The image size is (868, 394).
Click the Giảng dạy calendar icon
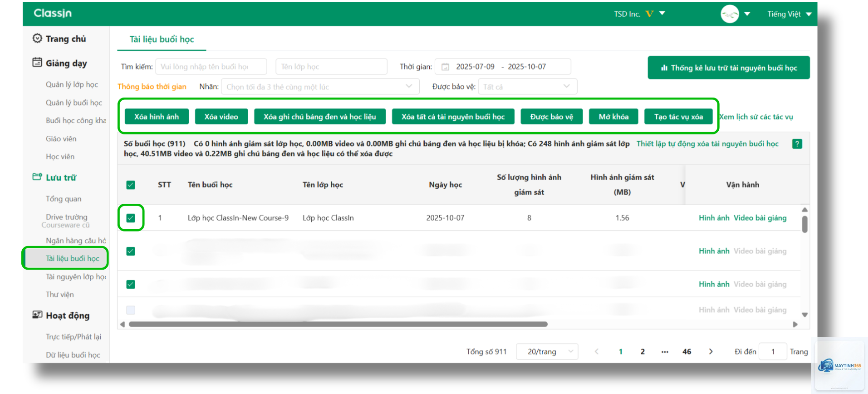(37, 63)
